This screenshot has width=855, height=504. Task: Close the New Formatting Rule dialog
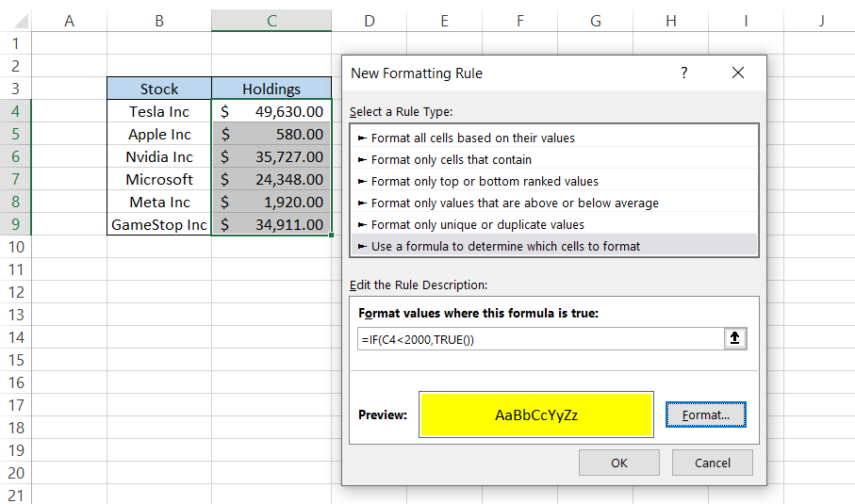click(737, 73)
